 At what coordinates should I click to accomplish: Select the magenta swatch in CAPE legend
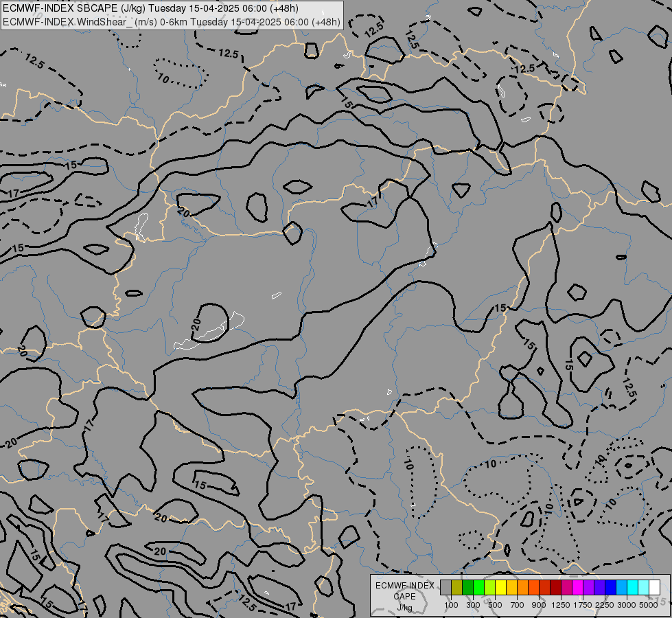click(x=578, y=587)
